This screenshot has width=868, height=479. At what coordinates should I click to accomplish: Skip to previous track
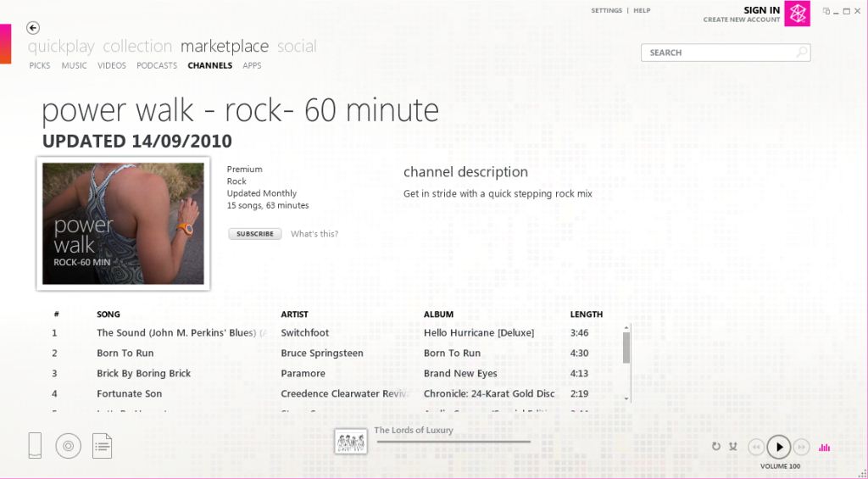(x=755, y=447)
